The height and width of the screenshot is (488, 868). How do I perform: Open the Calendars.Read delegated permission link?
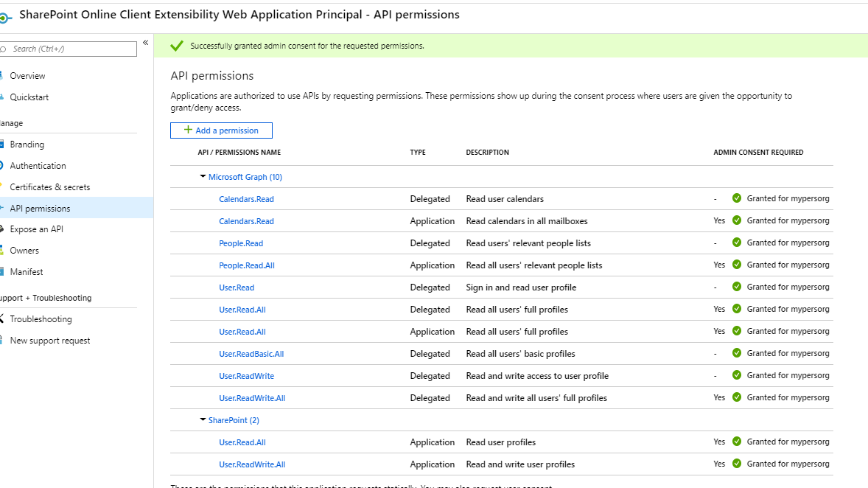(x=246, y=198)
